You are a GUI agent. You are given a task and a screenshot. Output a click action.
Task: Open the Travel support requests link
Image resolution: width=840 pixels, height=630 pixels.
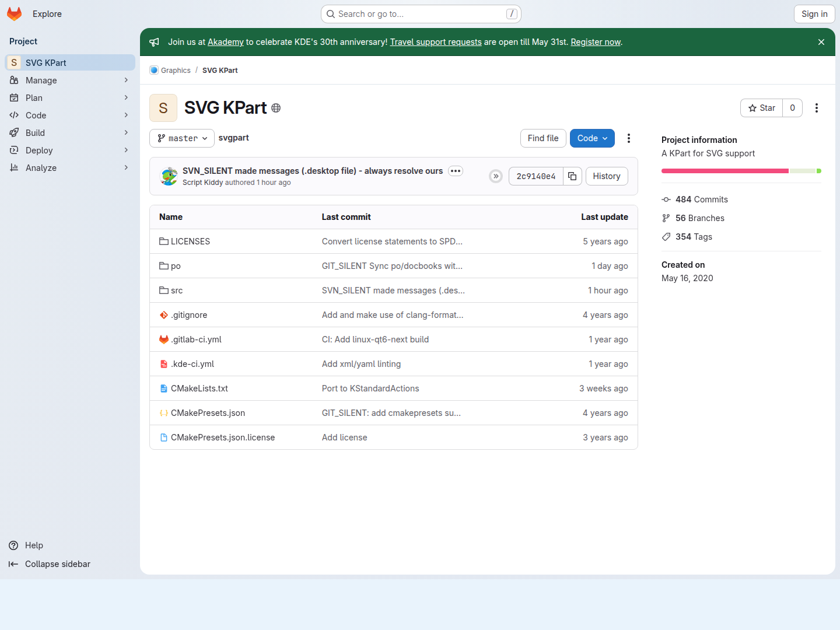[436, 42]
